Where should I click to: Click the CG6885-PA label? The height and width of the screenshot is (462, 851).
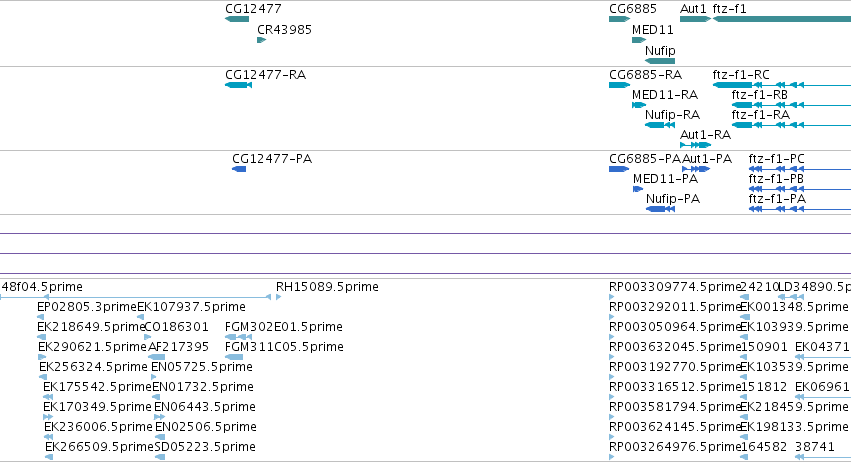click(645, 159)
